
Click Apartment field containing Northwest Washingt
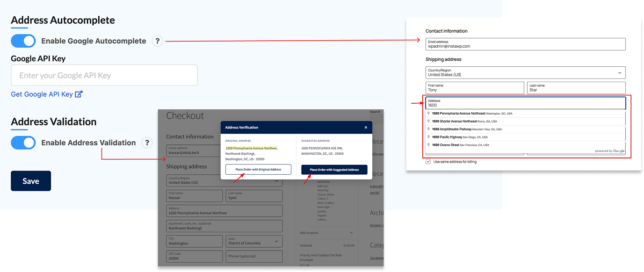tap(224, 226)
